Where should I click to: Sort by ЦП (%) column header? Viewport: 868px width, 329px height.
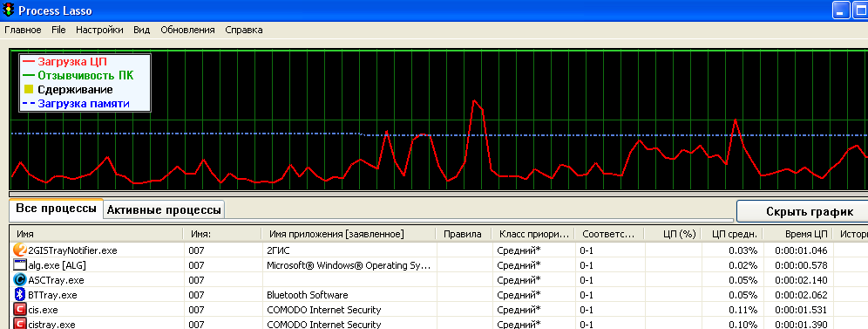tap(673, 234)
